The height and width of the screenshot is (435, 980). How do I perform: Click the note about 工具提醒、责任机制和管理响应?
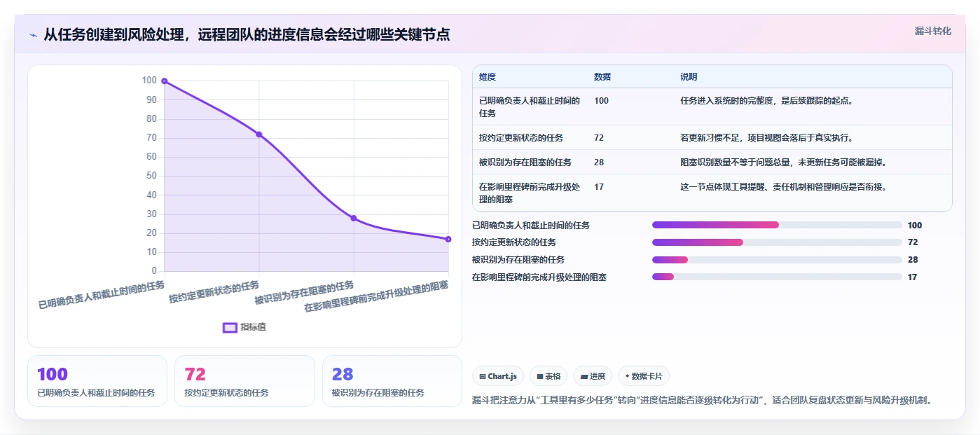[784, 186]
